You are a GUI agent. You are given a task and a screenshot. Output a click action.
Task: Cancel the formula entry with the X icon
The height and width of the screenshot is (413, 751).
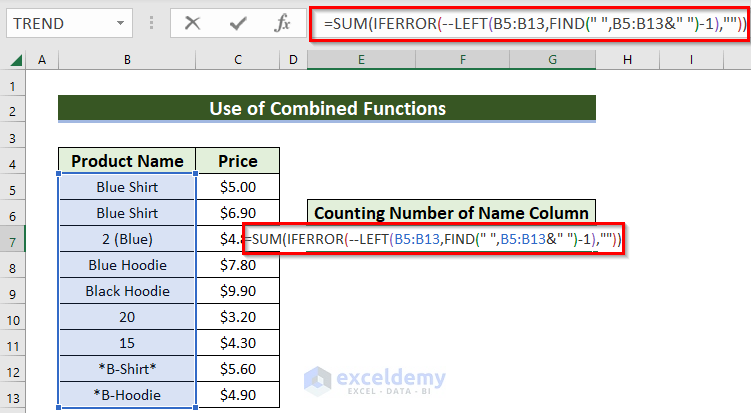pos(193,23)
